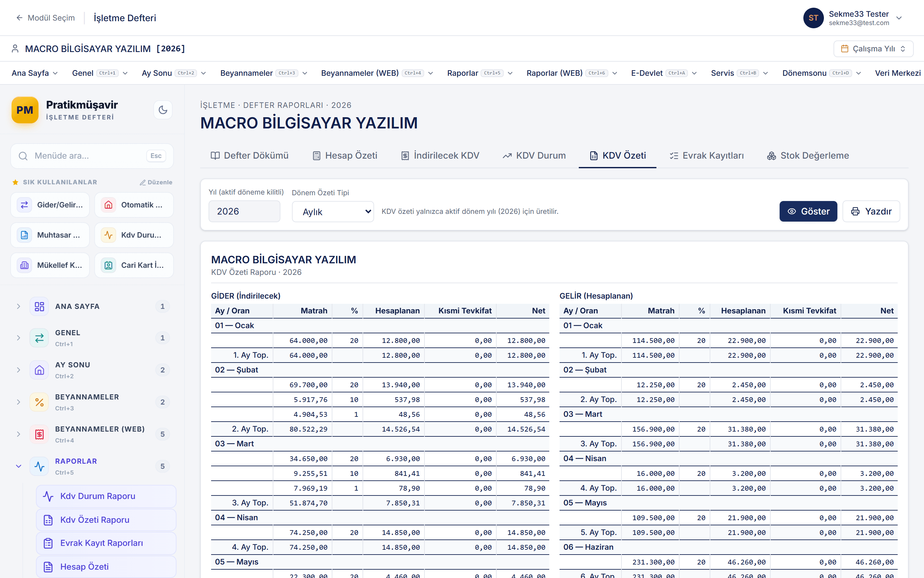Open Evrak Kayıt Raporları in the sidebar
Screen dimensions: 924x578
[x=106, y=543]
